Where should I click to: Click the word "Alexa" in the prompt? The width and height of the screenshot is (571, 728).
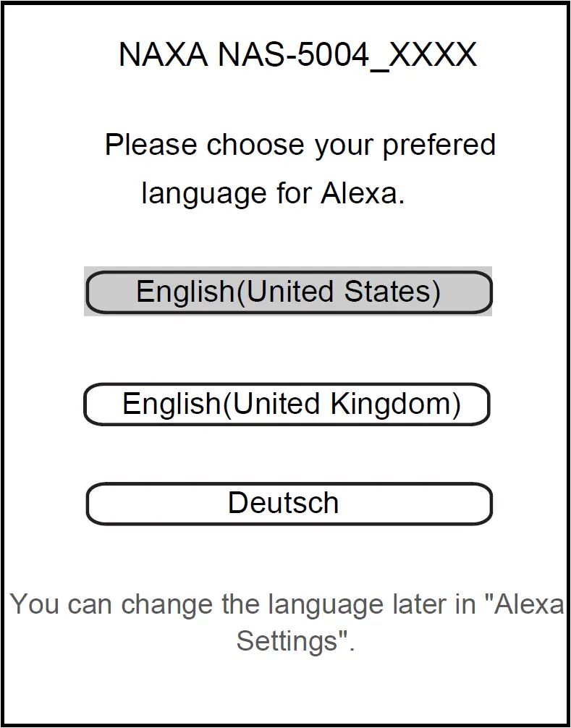click(361, 194)
